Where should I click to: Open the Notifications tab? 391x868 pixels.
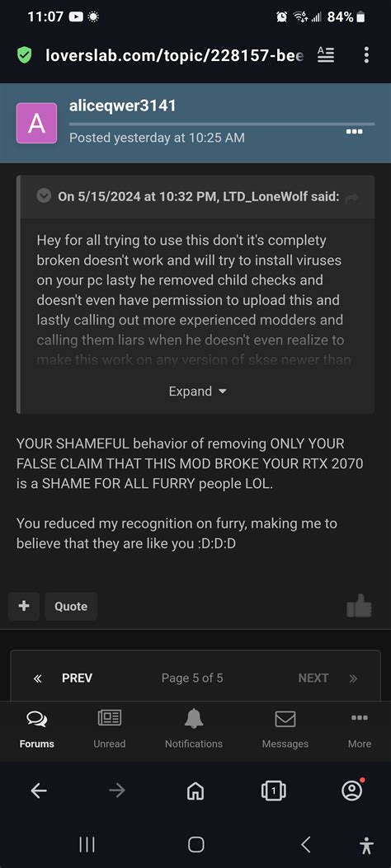[194, 728]
